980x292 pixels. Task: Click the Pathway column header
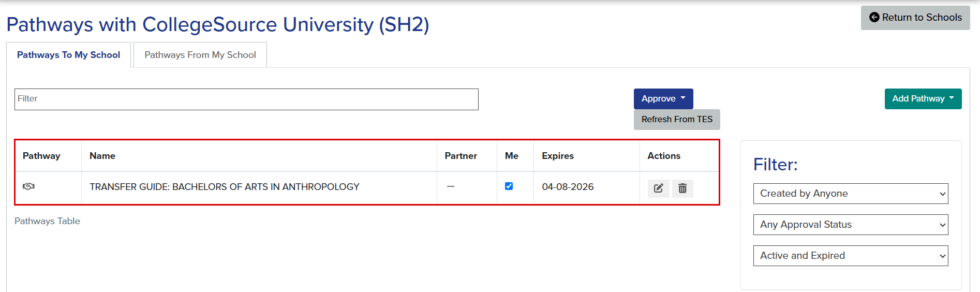41,156
